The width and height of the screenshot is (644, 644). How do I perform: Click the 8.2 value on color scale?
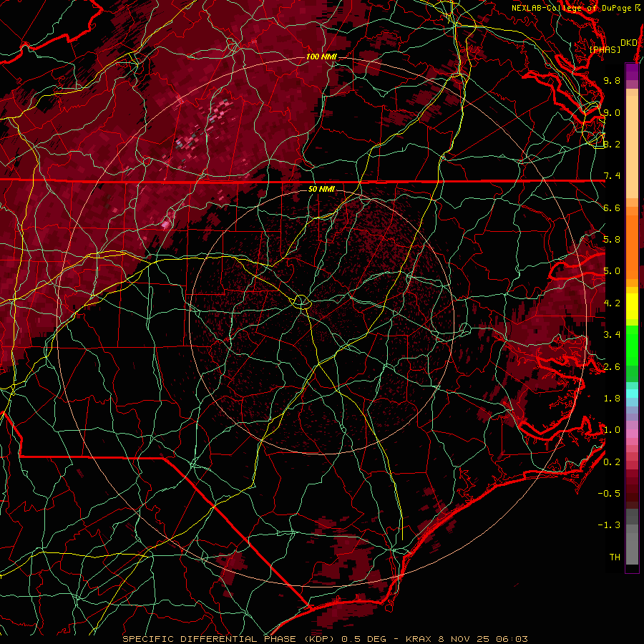coord(612,144)
